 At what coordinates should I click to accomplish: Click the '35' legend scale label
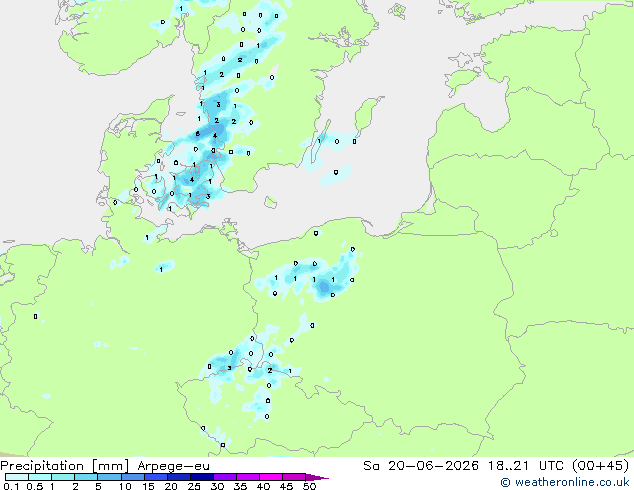pyautogui.click(x=240, y=486)
